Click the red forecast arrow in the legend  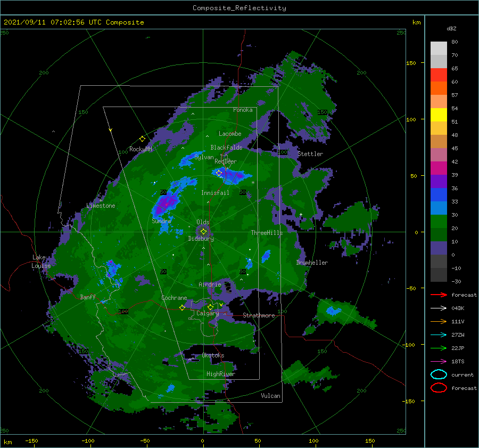click(439, 295)
